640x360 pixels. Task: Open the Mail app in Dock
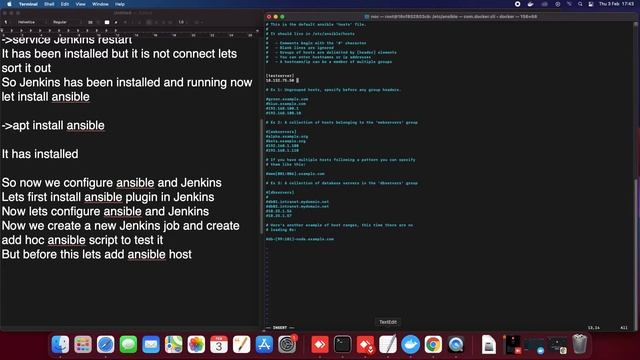[151, 344]
